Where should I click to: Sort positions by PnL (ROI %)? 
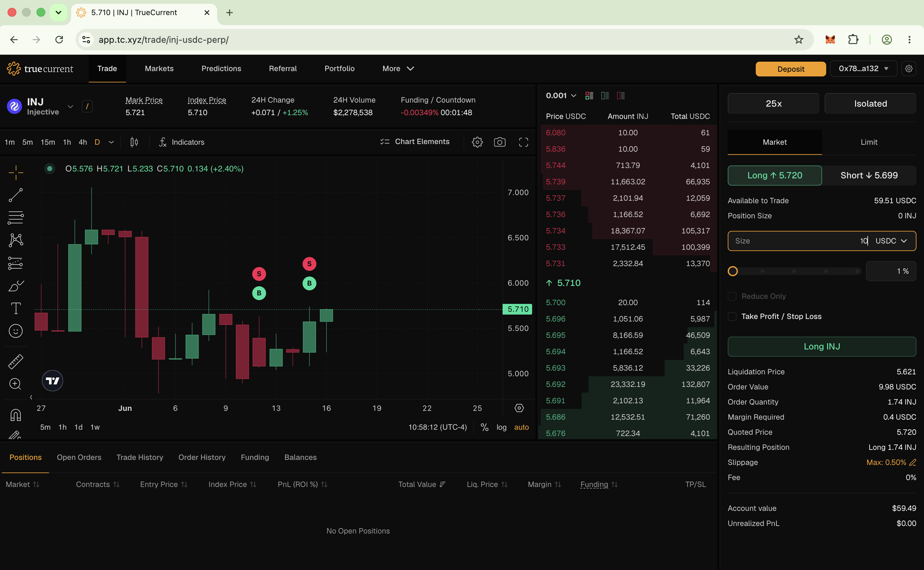coord(302,484)
